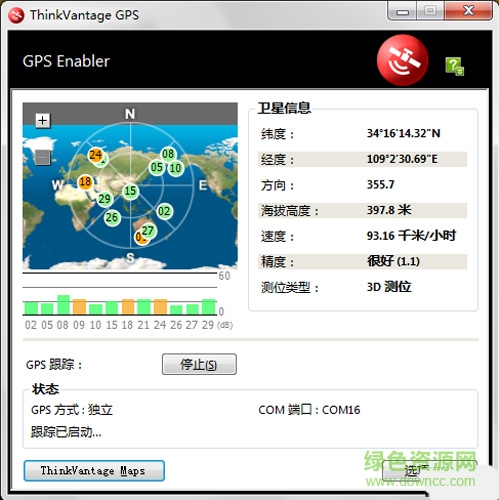Click the altitude value 397.8 米
The image size is (499, 500).
point(389,210)
